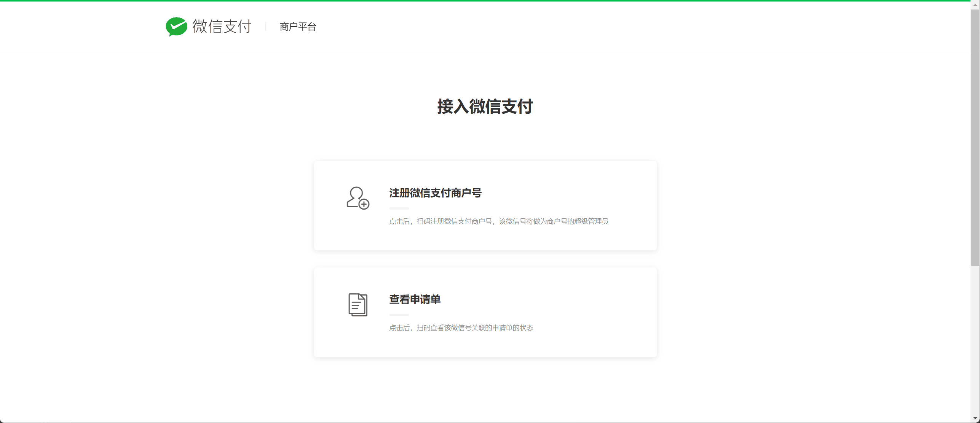Click the scrollbar down arrow
This screenshot has height=423, width=980.
click(x=975, y=418)
